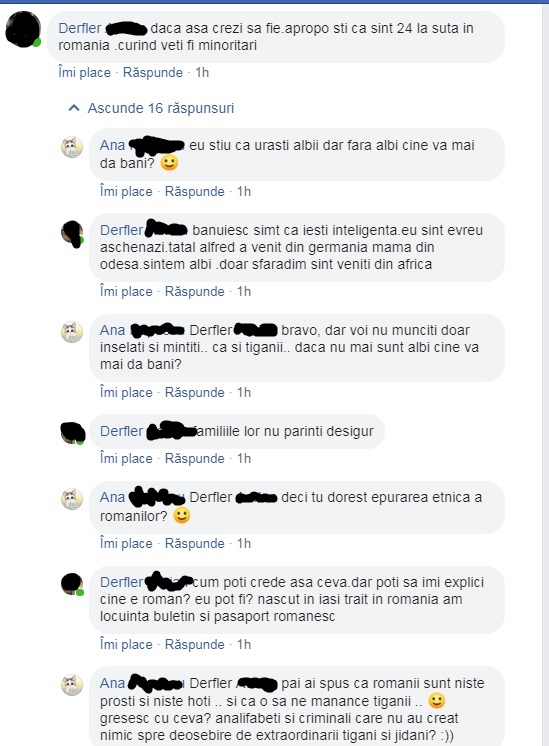The image size is (549, 746).
Task: Click 'Îmi place' under 'epurarea etnica' comment
Action: coord(126,543)
